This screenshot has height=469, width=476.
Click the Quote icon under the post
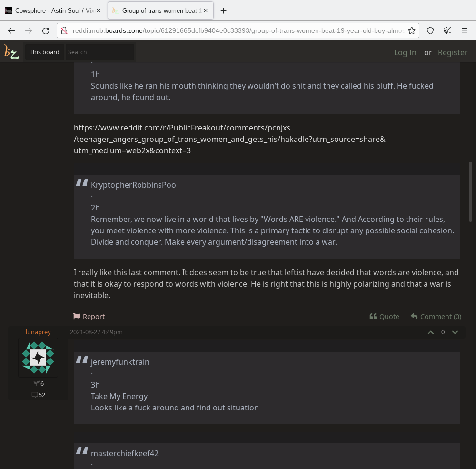(x=373, y=317)
